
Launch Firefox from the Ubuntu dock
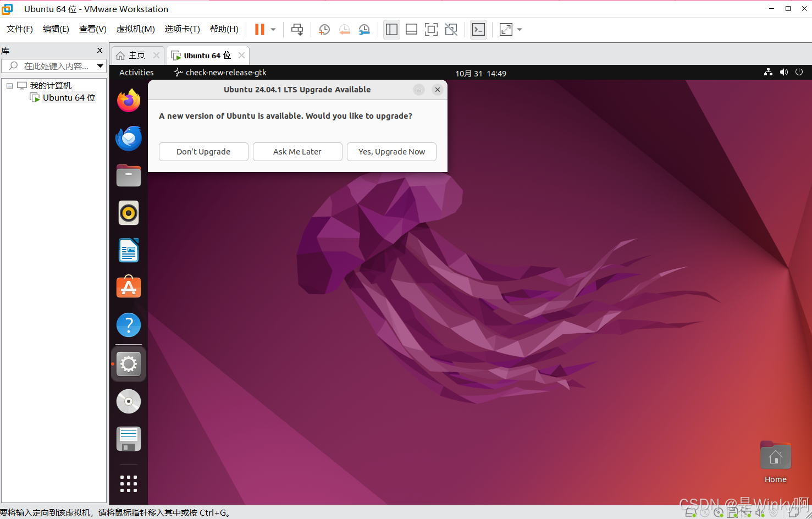[129, 101]
